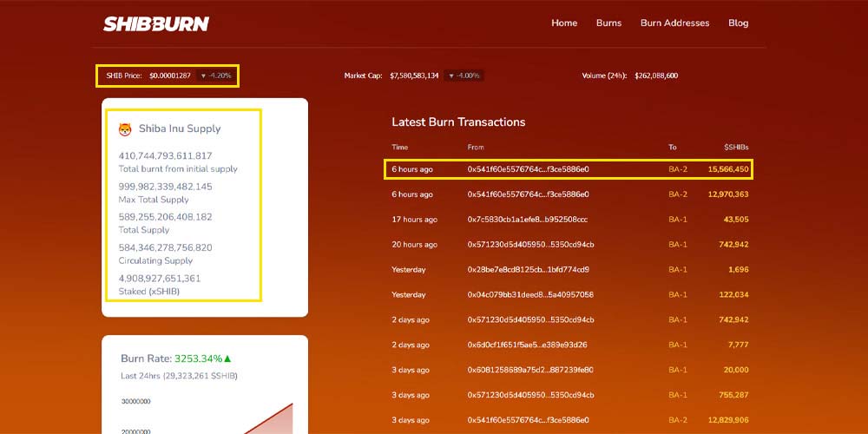
Task: Click the 12,829,906 burn amount
Action: pyautogui.click(x=728, y=419)
